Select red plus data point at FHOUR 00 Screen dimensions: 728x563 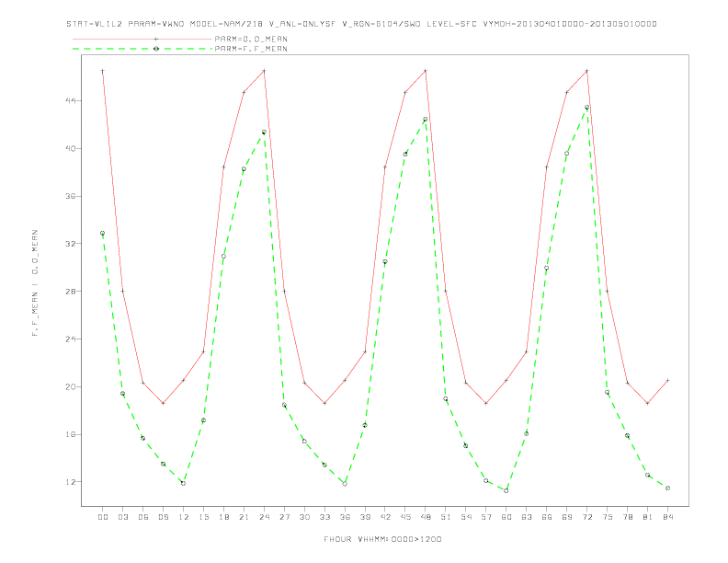[103, 71]
